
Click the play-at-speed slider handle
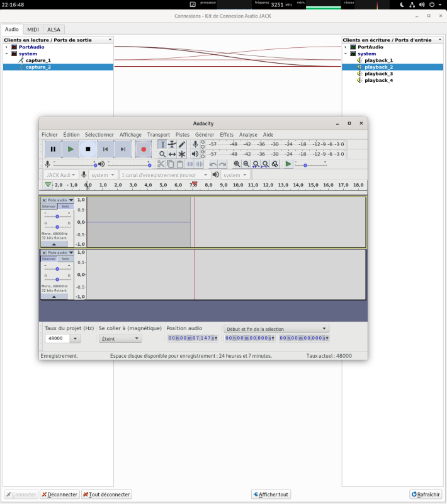pyautogui.click(x=305, y=165)
